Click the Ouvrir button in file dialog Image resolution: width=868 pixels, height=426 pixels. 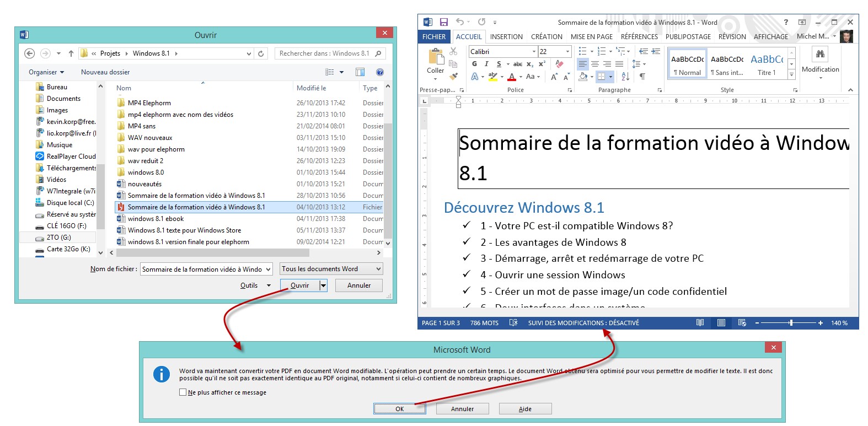[x=300, y=285]
